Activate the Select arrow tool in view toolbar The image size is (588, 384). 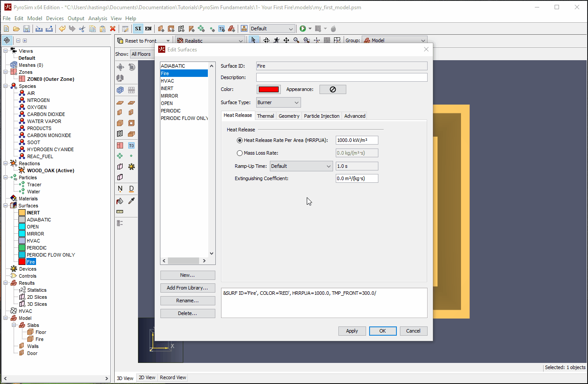coord(254,40)
